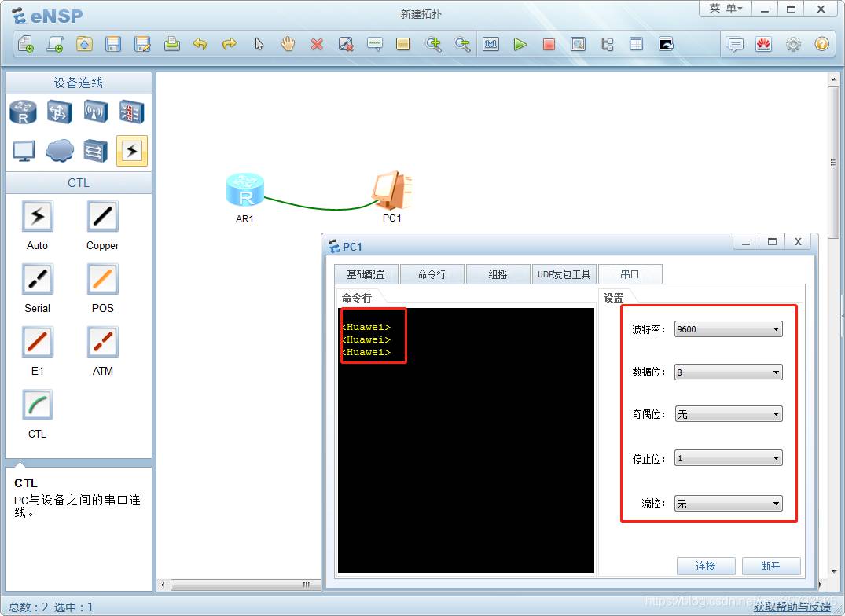Screen dimensions: 845x616
Task: Click the save-as floppy with pencil icon
Action: click(x=142, y=44)
